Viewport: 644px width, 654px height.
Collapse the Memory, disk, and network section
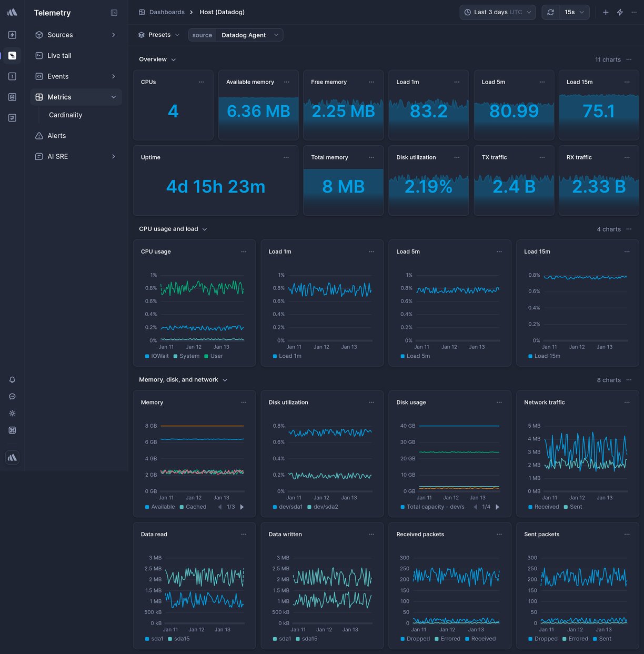(x=225, y=379)
